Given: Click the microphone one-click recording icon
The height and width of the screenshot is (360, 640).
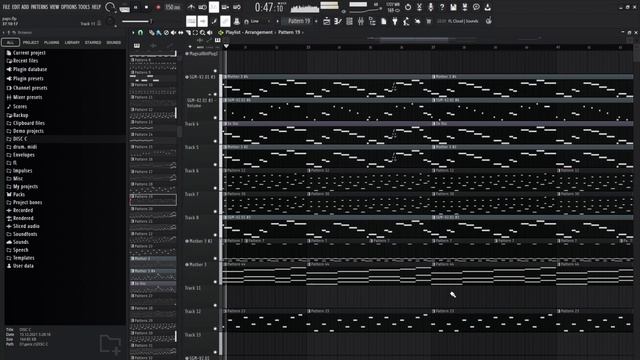Looking at the screenshot, I should pos(430,7).
